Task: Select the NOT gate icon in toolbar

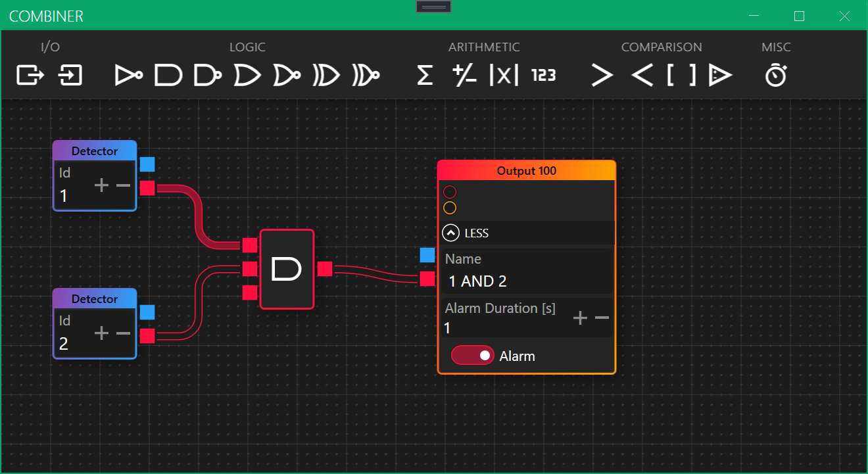Action: 129,76
